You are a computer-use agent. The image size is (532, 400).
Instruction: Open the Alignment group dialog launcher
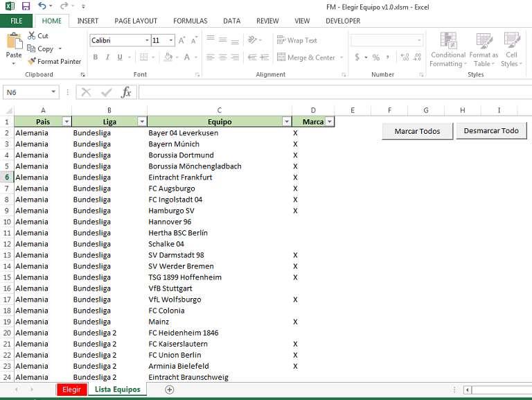tap(344, 74)
